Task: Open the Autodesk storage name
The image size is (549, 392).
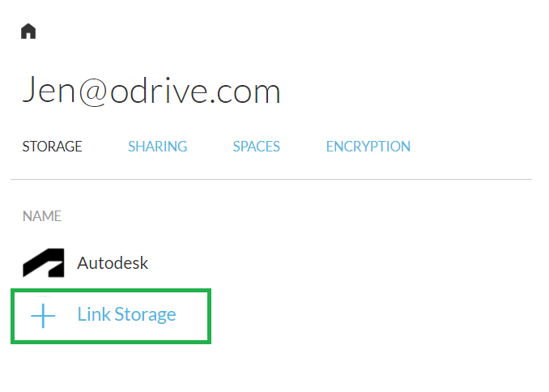Action: [113, 263]
